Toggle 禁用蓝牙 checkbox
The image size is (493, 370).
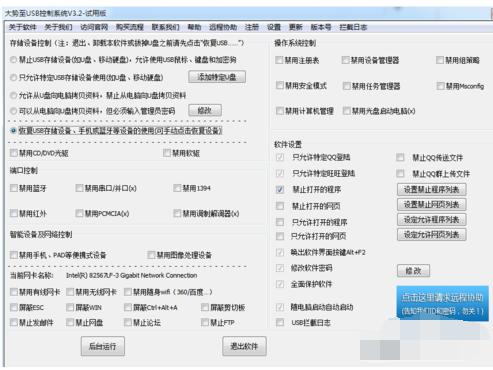[14, 188]
